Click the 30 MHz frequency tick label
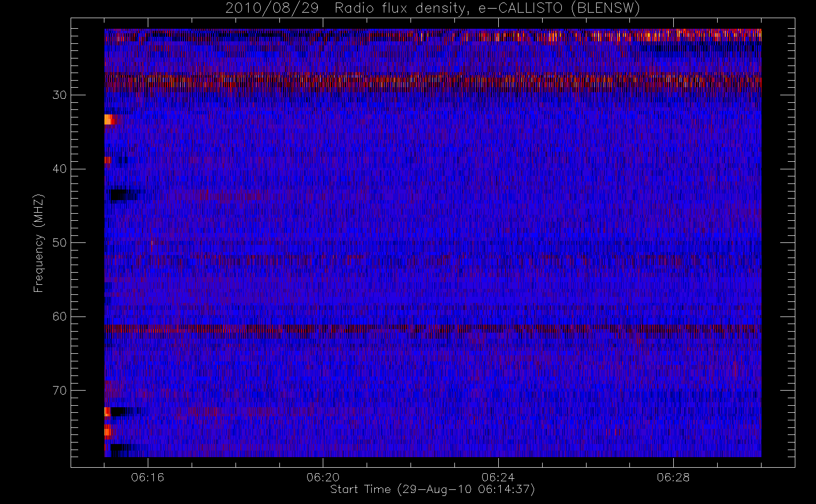This screenshot has height=504, width=816. pos(60,95)
